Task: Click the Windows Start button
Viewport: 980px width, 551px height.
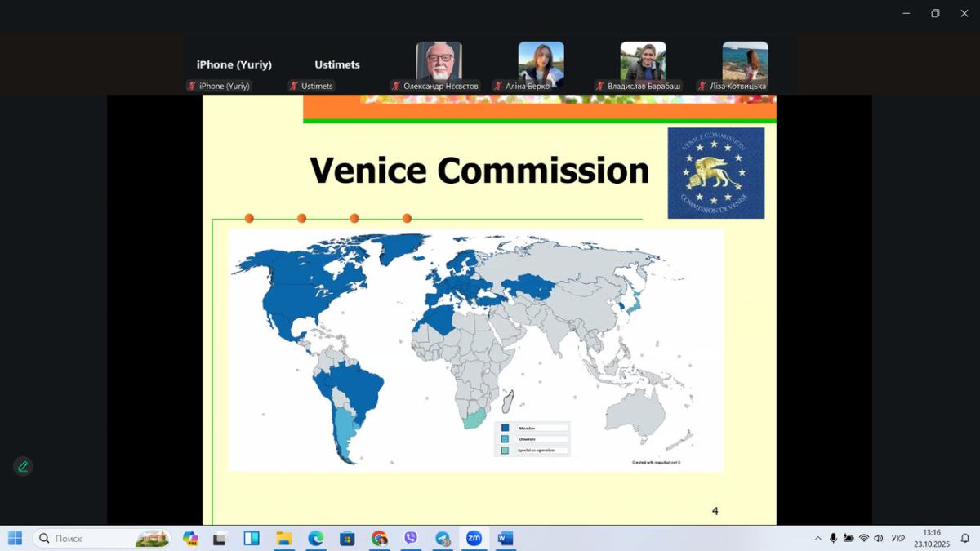Action: coord(15,538)
